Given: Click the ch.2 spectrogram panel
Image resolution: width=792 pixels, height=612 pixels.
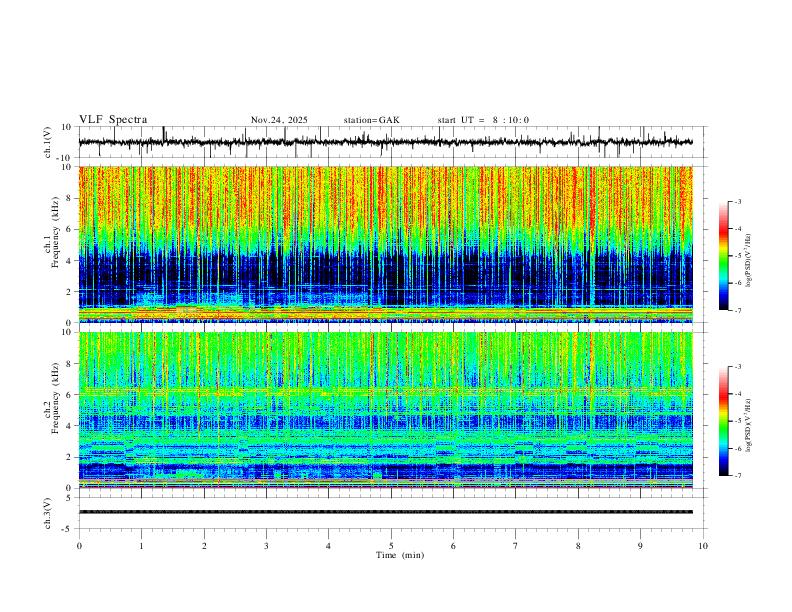Looking at the screenshot, I should 386,410.
